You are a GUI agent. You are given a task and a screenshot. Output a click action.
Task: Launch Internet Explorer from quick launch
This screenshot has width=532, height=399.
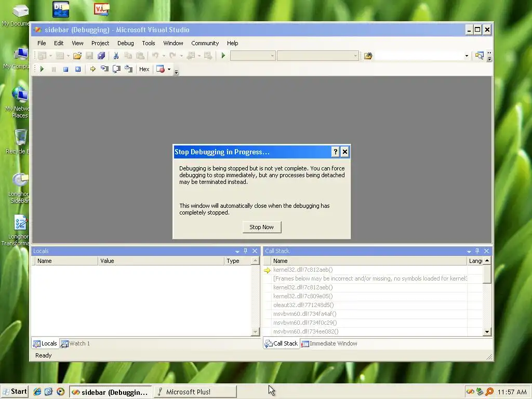[37, 392]
